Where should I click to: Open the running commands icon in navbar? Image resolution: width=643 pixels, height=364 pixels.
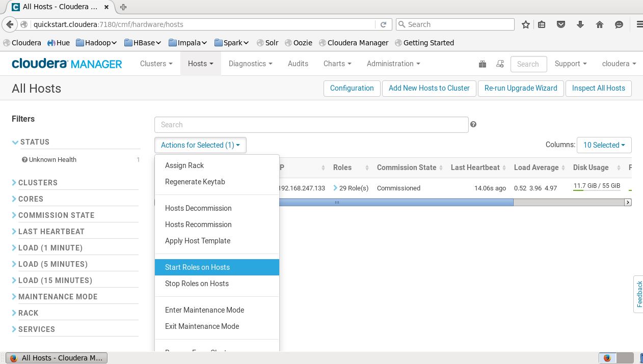[x=500, y=64]
